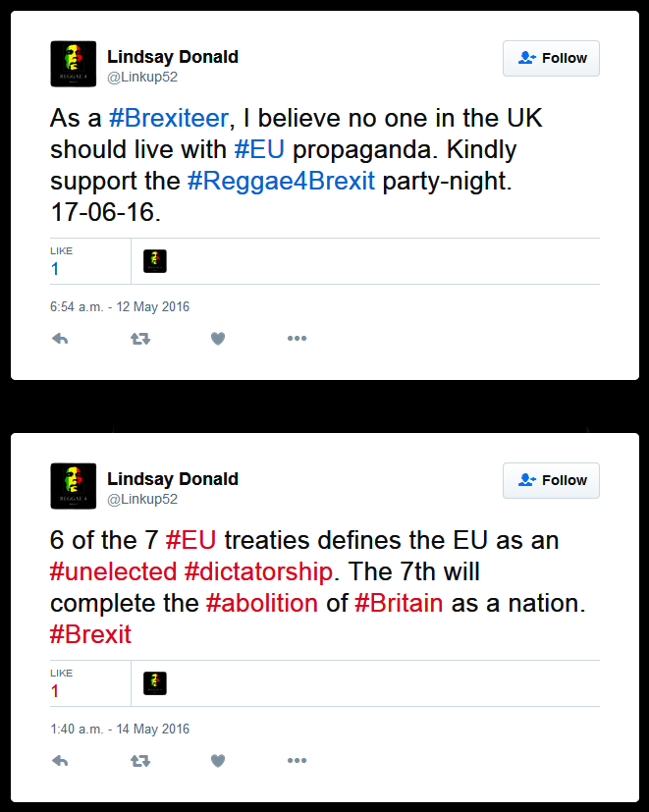Retweet the Reggae4Brexit party-night tweet
Image resolution: width=649 pixels, height=812 pixels.
pyautogui.click(x=140, y=339)
